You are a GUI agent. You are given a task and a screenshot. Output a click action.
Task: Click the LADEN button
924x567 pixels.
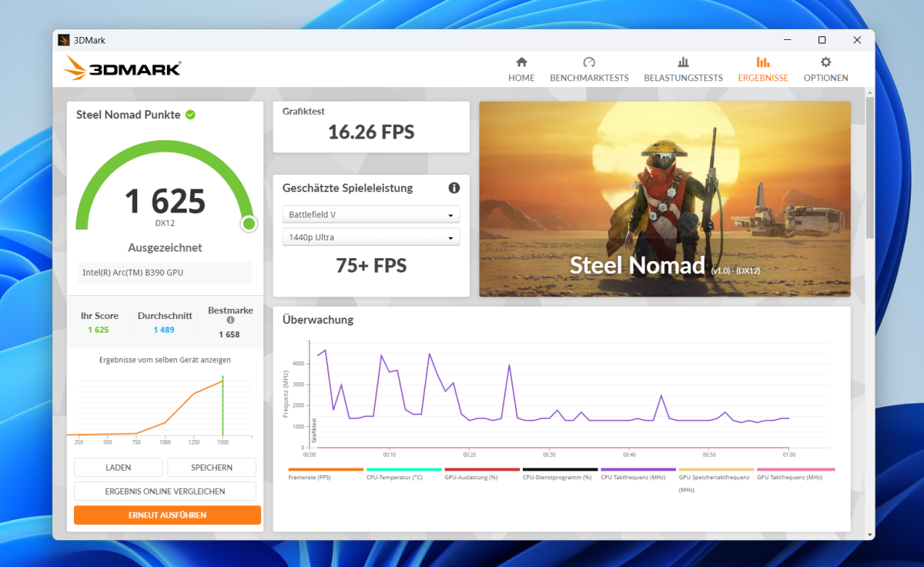pos(119,468)
